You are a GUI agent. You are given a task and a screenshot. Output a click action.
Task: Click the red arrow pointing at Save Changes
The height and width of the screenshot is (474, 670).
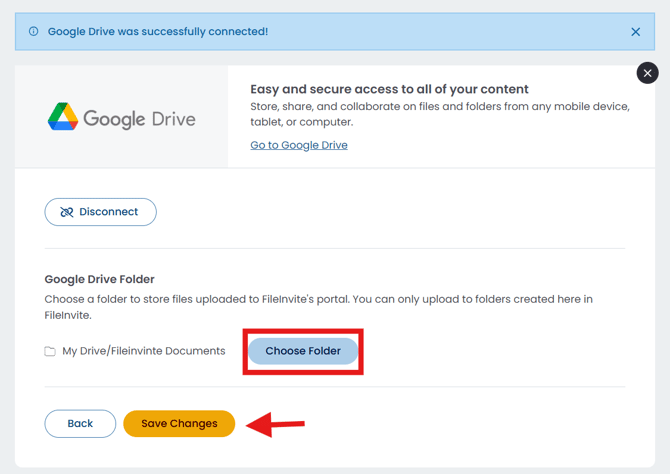[x=276, y=425]
